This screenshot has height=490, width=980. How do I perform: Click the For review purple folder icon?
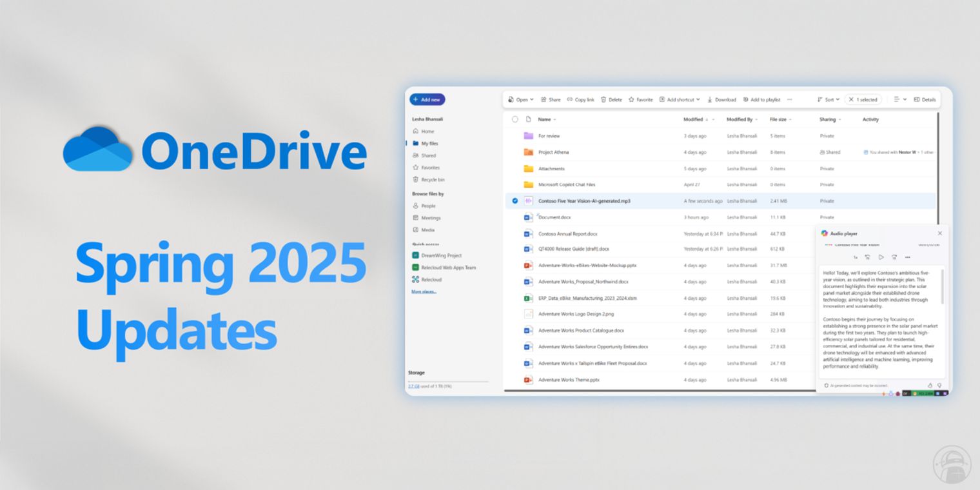pyautogui.click(x=529, y=136)
